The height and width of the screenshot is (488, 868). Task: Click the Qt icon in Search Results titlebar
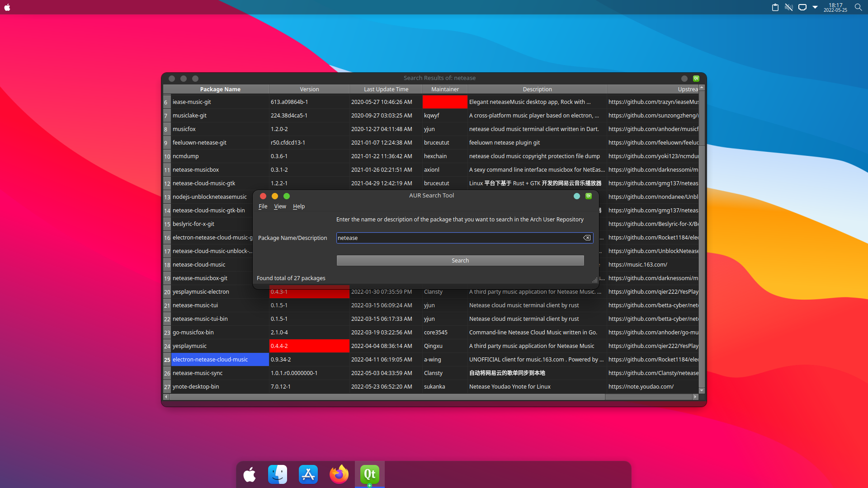click(696, 79)
